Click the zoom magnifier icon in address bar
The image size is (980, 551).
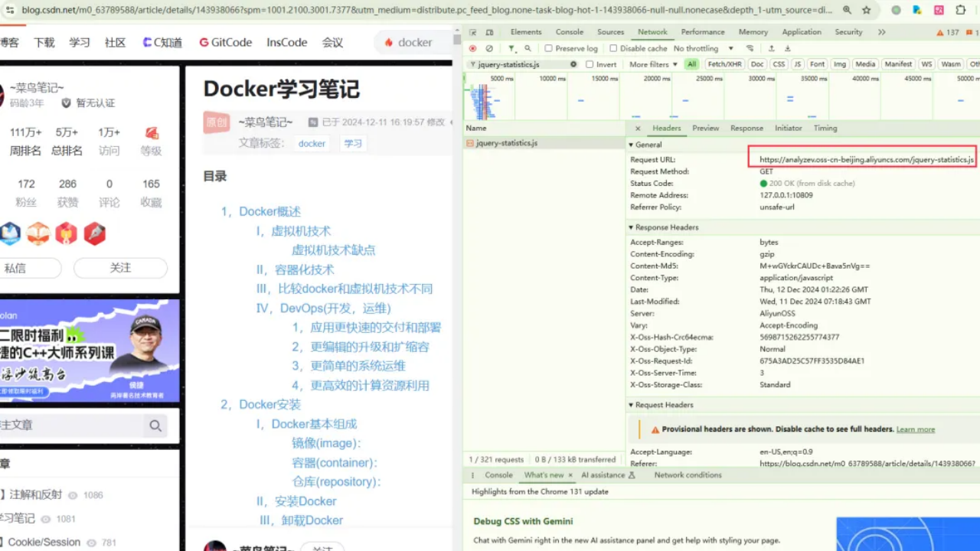847,10
